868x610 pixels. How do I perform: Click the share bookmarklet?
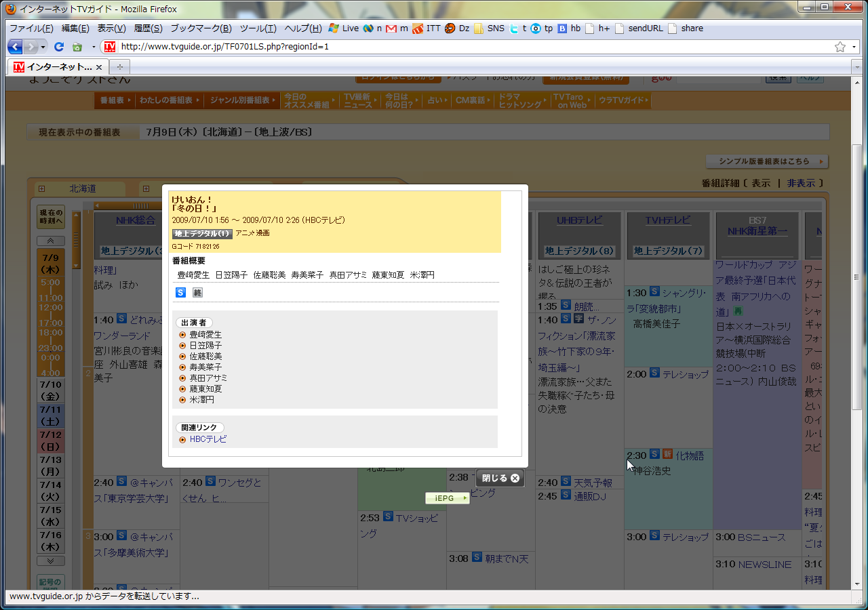pos(686,28)
